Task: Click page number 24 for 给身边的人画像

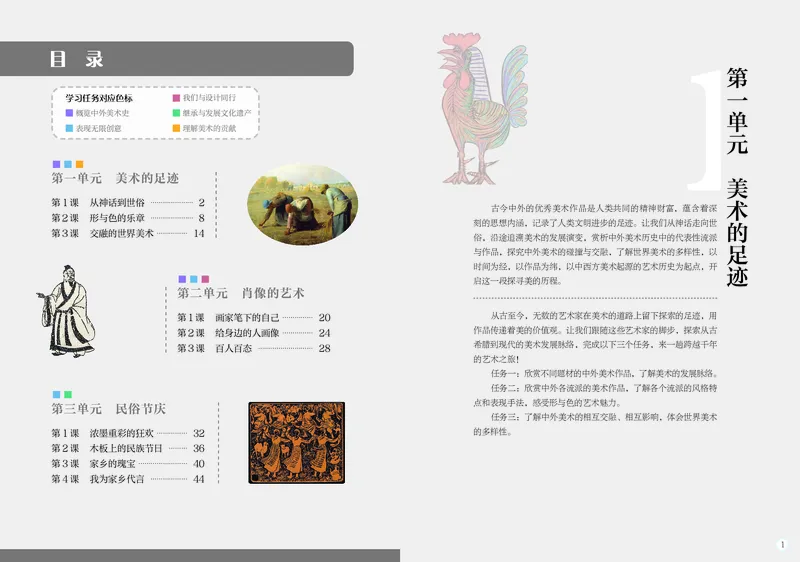Action: (x=324, y=333)
